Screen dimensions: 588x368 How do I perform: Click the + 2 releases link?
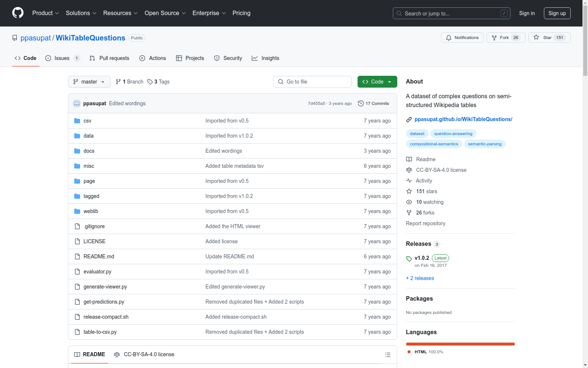(420, 278)
